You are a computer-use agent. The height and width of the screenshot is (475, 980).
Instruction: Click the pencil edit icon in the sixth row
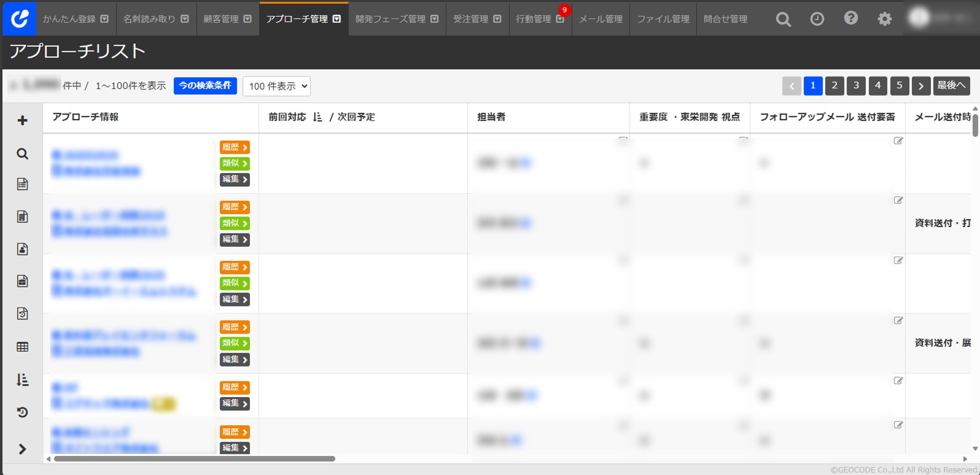898,425
